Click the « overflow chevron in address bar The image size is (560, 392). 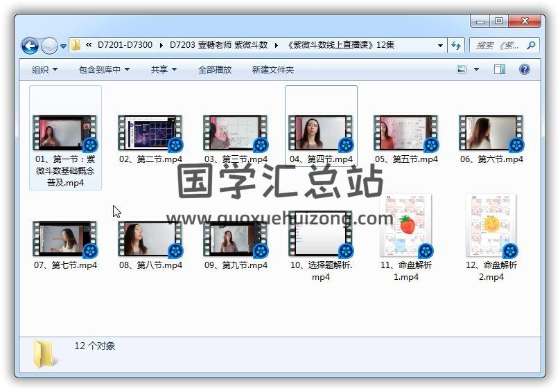coord(89,45)
